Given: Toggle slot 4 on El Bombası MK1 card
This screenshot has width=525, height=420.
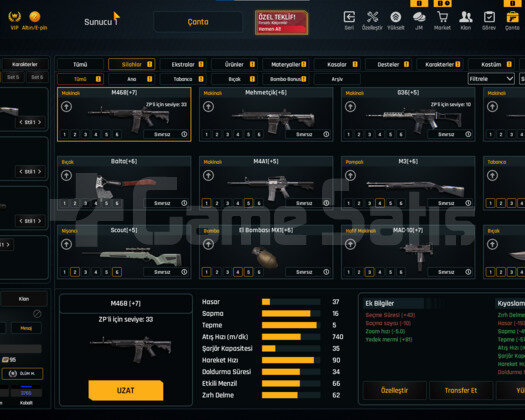Looking at the screenshot, I should [238, 272].
